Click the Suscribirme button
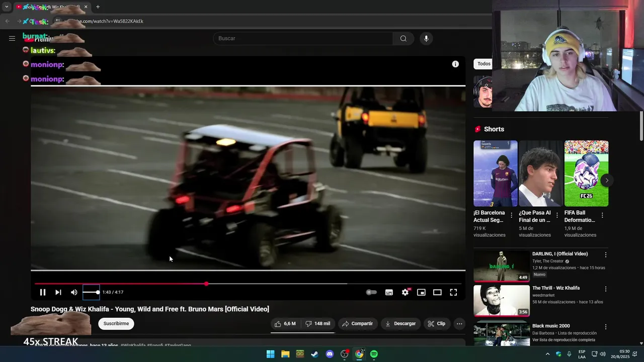 [116, 324]
